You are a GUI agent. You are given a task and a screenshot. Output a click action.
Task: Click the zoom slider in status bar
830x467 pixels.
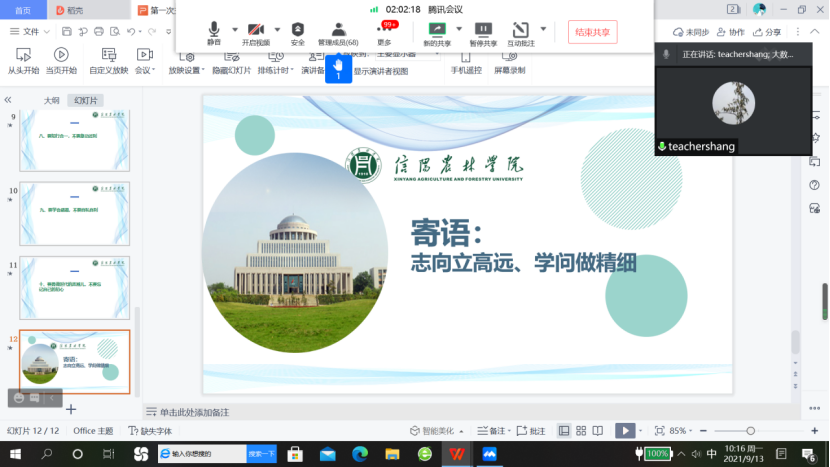pyautogui.click(x=750, y=431)
